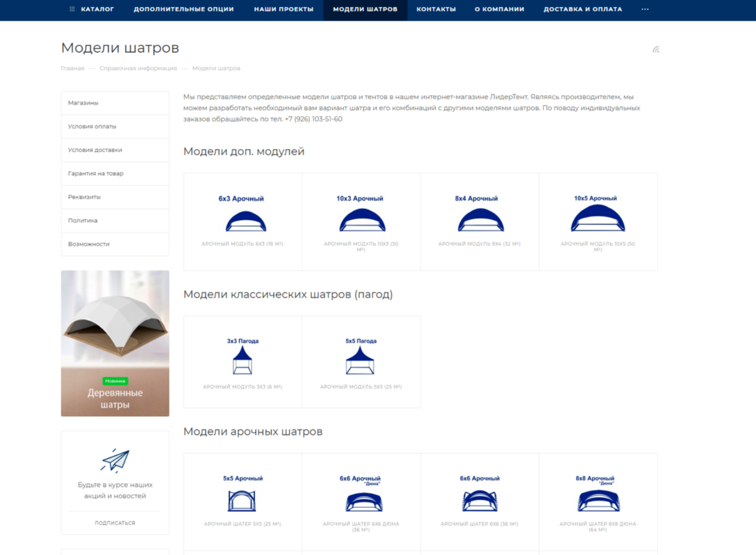756x555 pixels.
Task: Click the phone number +7 (926) 103-51-60
Action: pos(313,119)
